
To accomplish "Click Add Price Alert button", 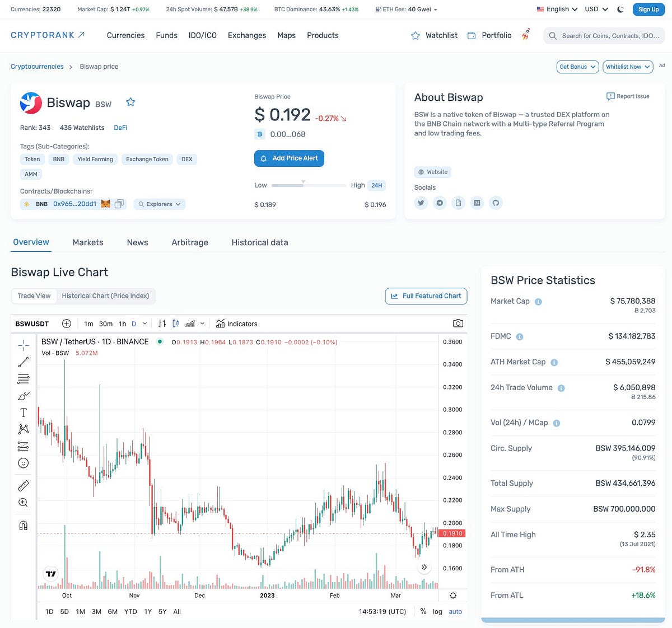I will (289, 158).
